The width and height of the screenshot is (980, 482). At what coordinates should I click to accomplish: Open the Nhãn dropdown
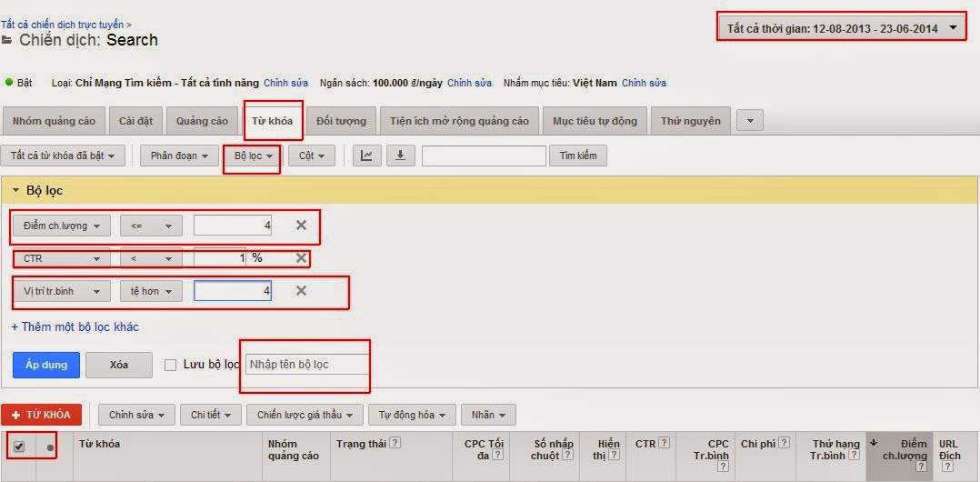(488, 415)
